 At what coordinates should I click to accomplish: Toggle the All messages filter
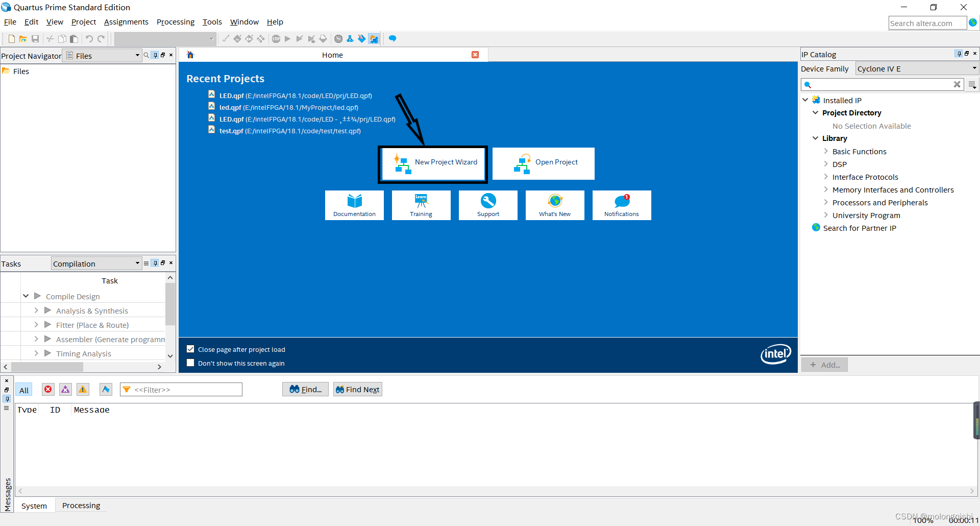[x=24, y=390]
